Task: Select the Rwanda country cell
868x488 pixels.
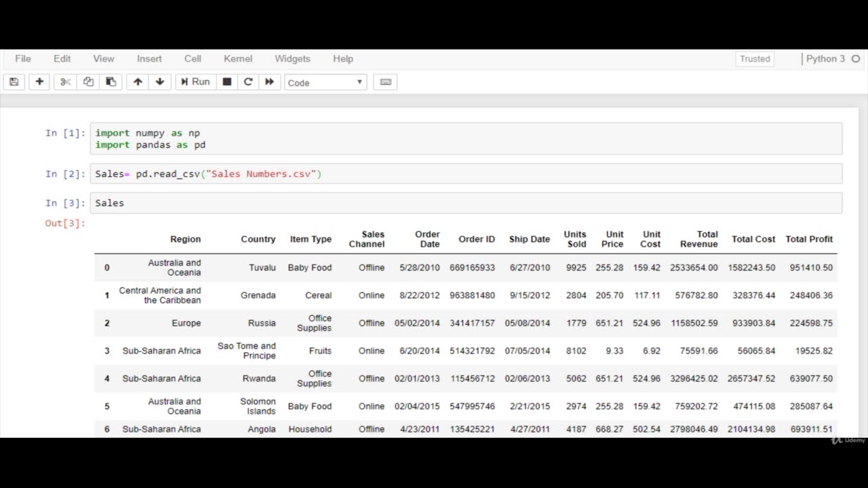Action: tap(259, 379)
